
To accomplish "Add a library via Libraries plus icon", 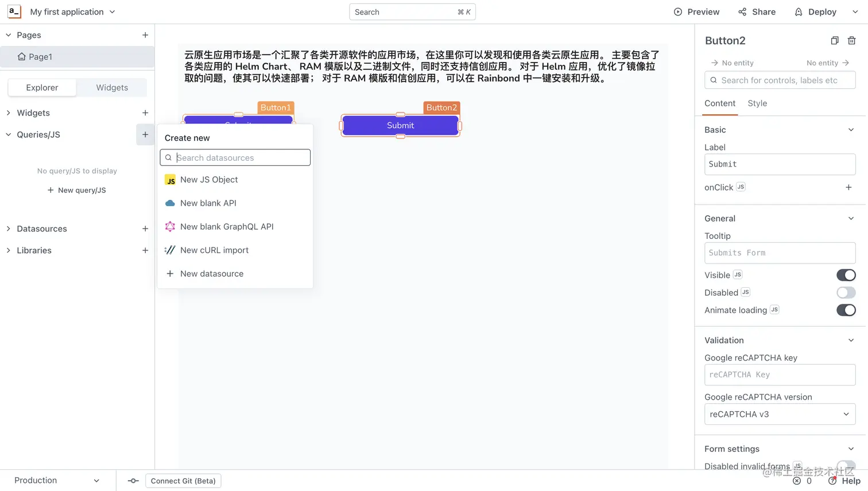I will coord(145,250).
